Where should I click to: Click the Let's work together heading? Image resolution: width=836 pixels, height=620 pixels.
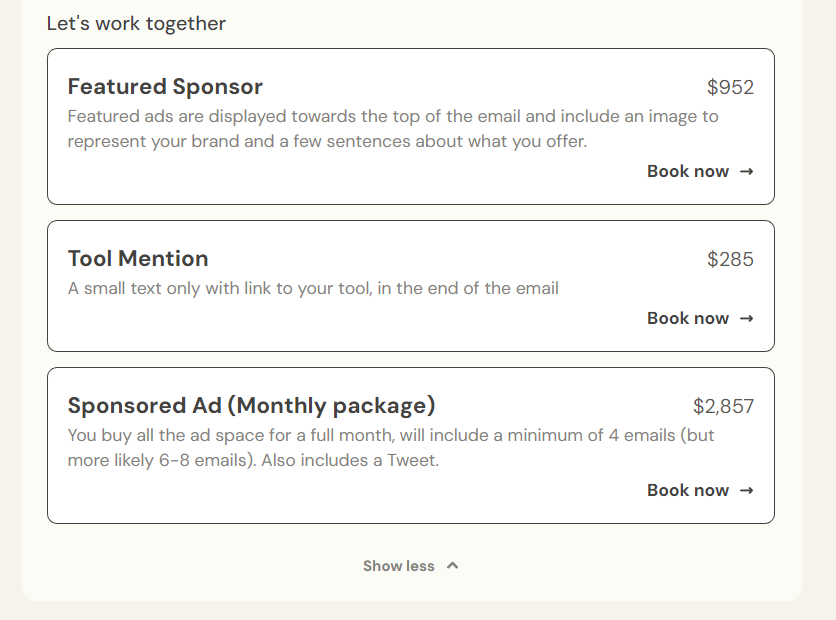(136, 23)
